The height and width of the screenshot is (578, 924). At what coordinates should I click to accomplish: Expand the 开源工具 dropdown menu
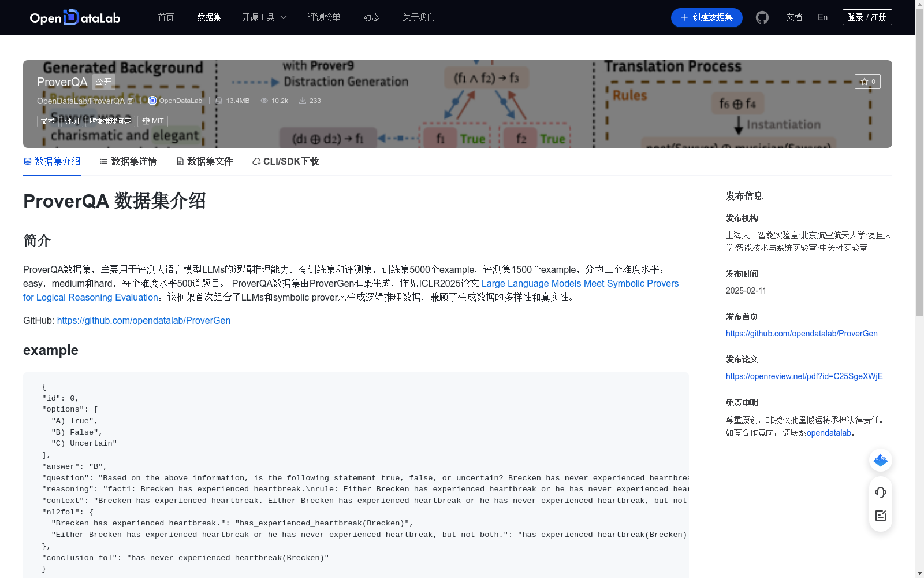point(264,17)
